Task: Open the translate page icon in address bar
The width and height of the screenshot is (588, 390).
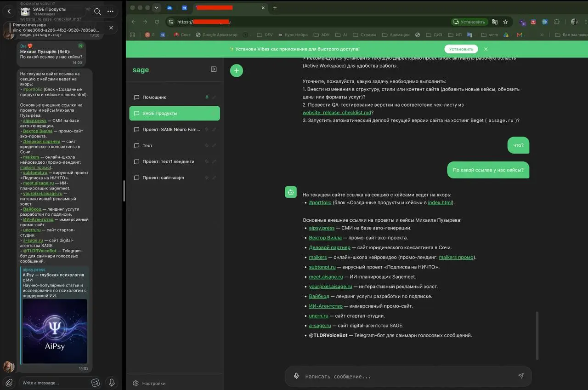Action: [495, 22]
